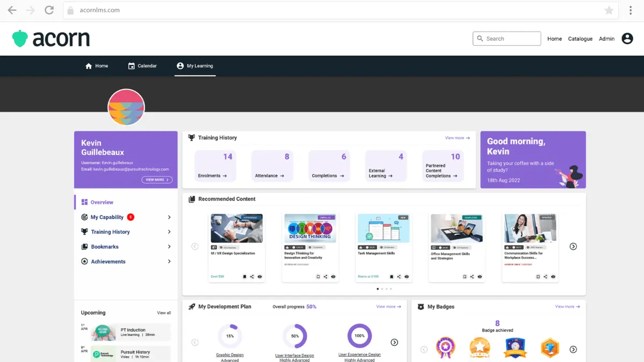Image resolution: width=644 pixels, height=362 pixels.
Task: Expand the Training History sidebar chevron
Action: 169,232
